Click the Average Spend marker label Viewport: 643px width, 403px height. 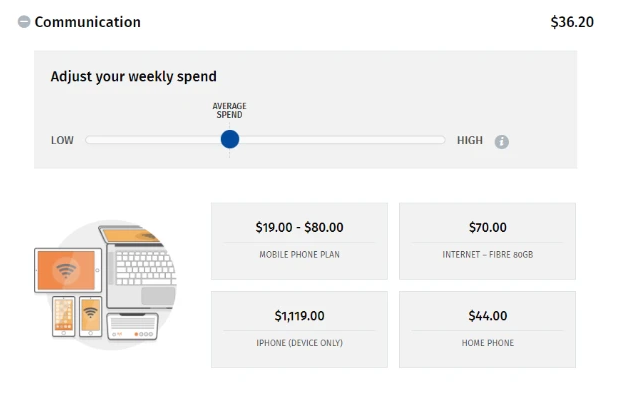coord(229,110)
